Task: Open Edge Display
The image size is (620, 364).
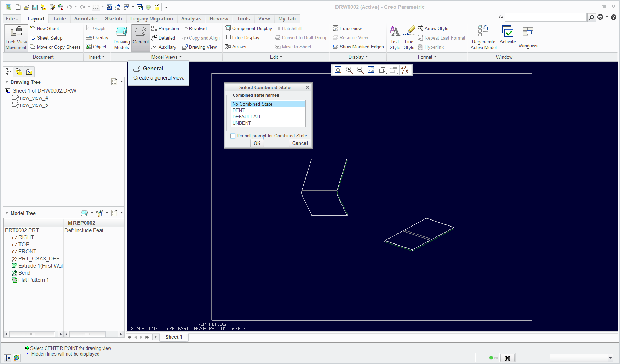Action: click(x=242, y=37)
